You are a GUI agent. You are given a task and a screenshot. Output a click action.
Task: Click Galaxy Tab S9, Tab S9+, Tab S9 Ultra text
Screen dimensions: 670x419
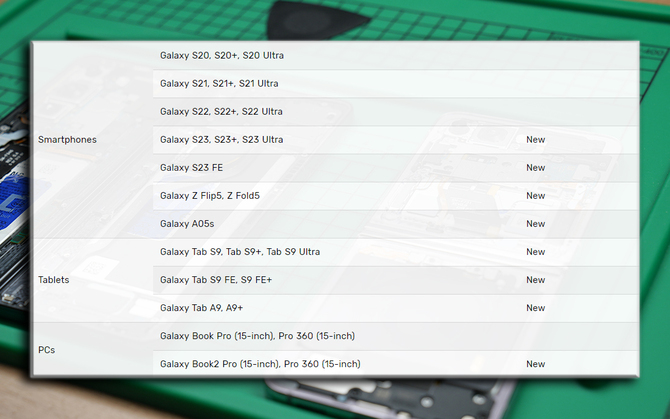[240, 252]
